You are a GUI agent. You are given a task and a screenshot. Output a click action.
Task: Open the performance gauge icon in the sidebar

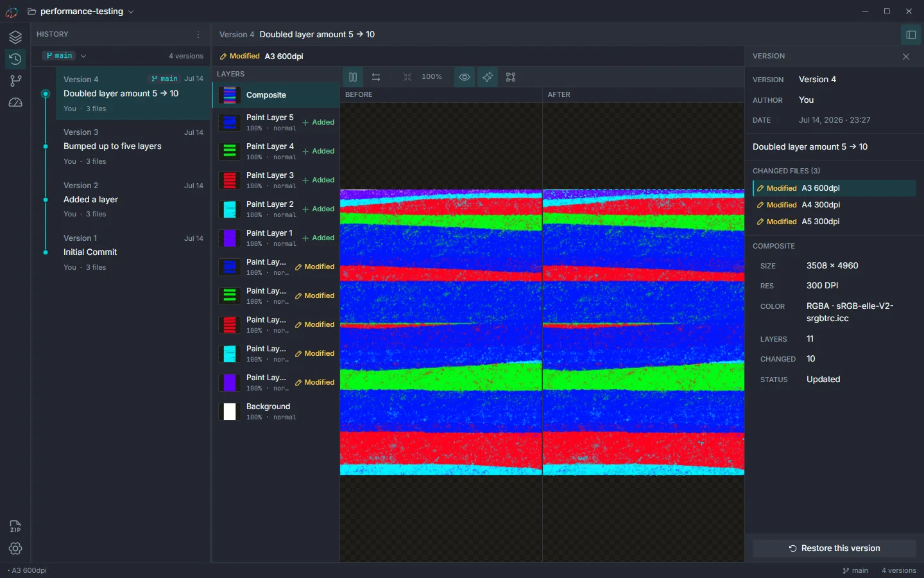pos(15,103)
